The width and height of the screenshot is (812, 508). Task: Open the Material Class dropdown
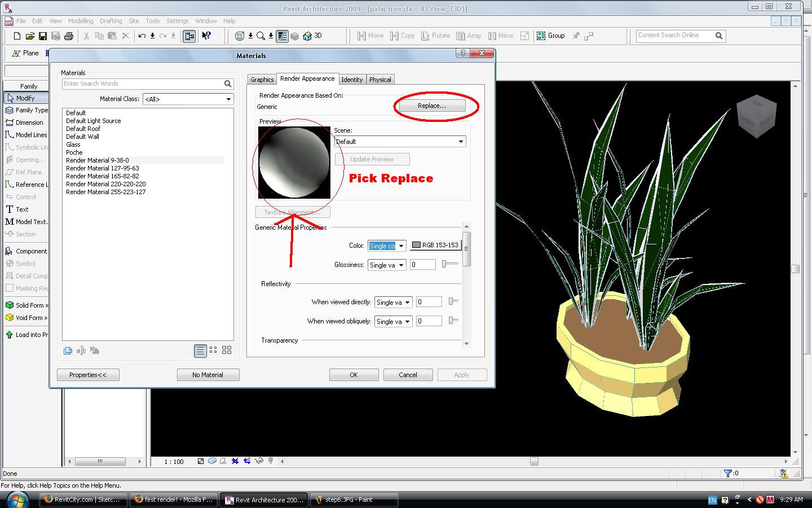point(188,99)
